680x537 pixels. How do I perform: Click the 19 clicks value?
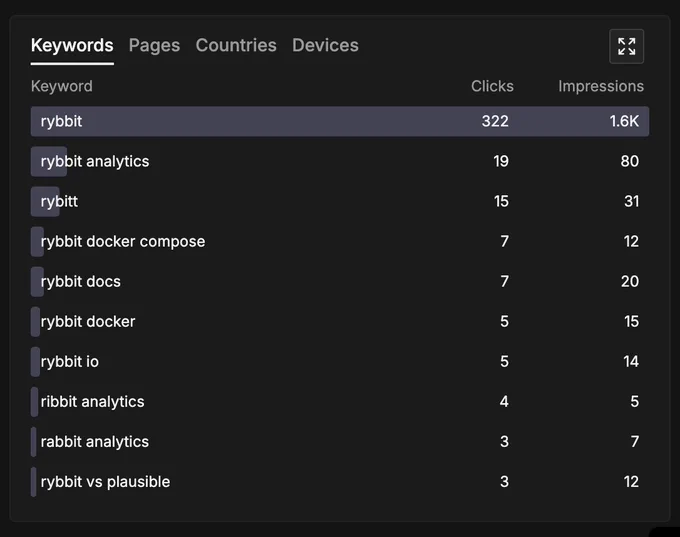point(501,161)
